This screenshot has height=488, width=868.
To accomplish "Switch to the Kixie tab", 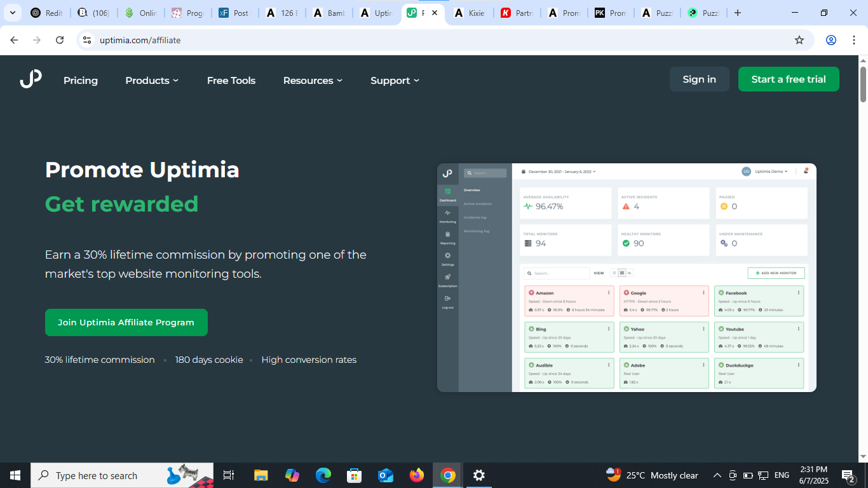I will tap(470, 13).
